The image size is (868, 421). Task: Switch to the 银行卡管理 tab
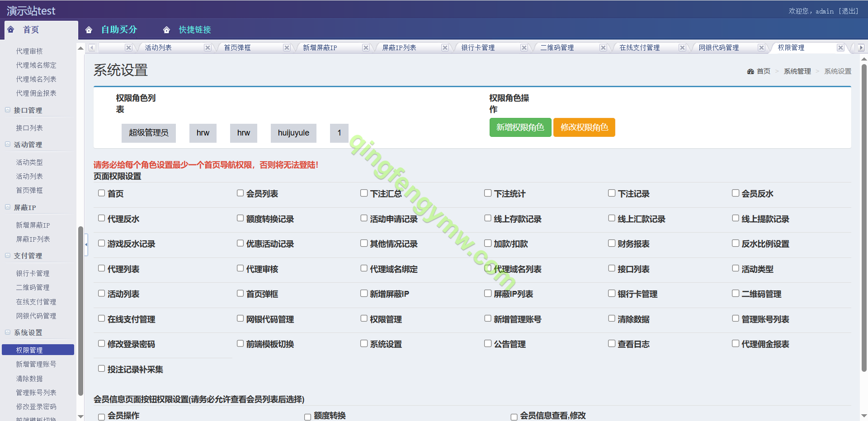click(478, 47)
